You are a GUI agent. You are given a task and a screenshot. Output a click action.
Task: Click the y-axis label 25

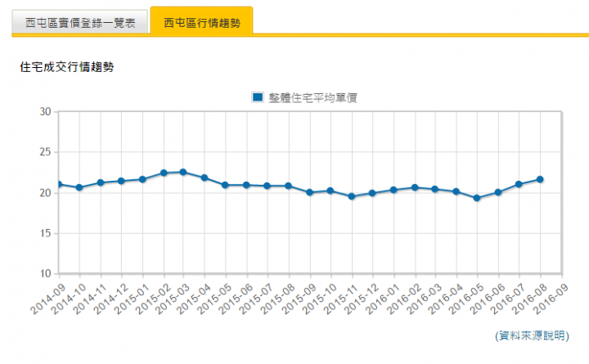pyautogui.click(x=45, y=152)
